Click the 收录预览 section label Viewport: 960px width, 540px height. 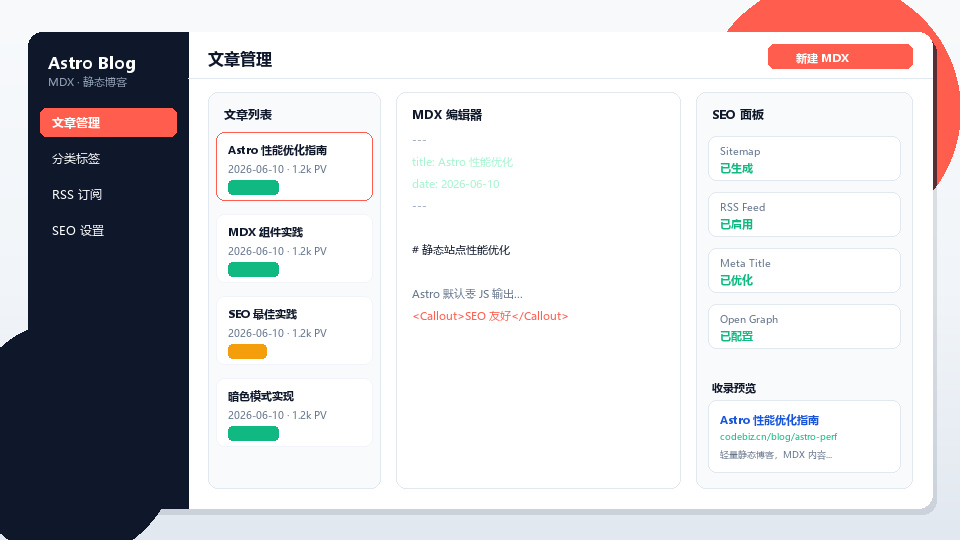[x=733, y=388]
